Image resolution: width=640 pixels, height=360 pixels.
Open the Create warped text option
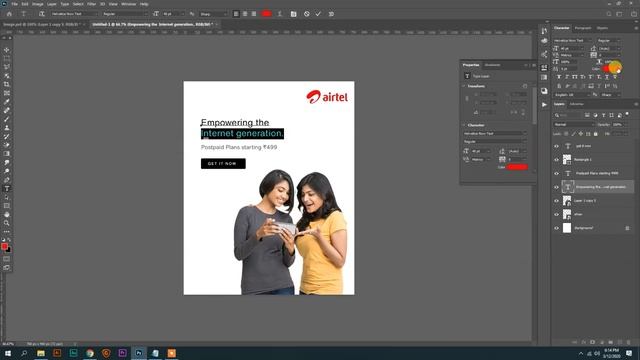pos(280,14)
